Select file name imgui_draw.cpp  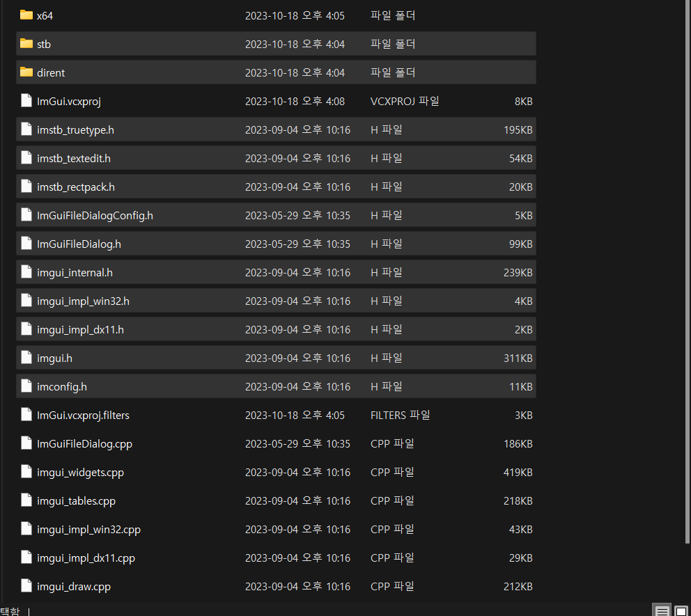click(x=74, y=587)
